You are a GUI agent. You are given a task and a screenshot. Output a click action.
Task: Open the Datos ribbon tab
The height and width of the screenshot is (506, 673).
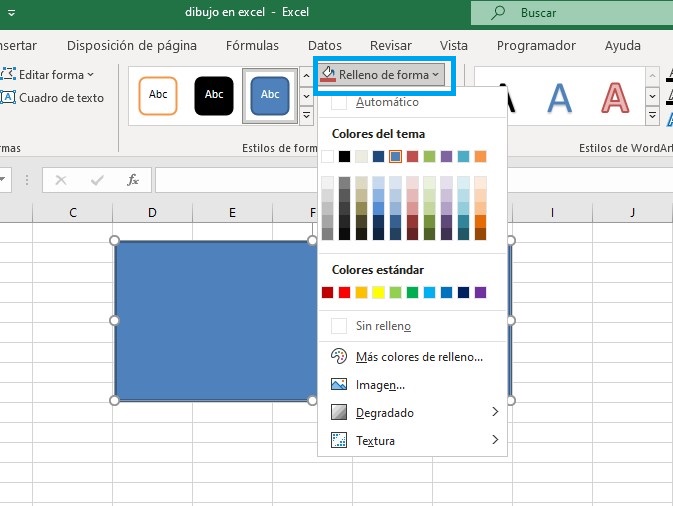click(325, 45)
